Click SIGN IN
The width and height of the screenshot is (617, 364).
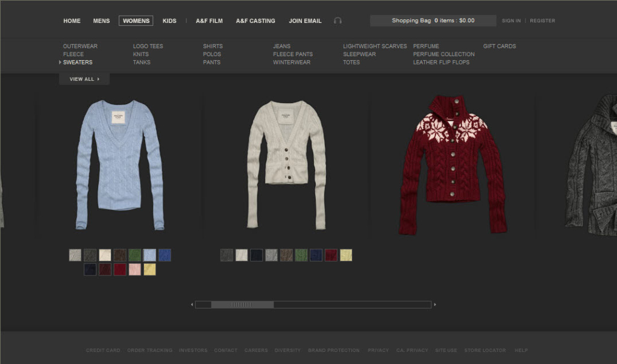coord(511,20)
